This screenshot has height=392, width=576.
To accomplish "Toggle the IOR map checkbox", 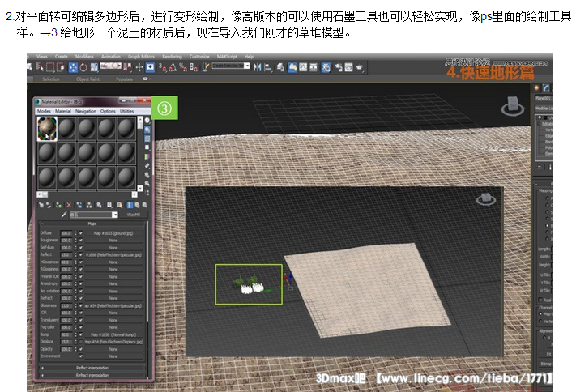I will [80, 313].
